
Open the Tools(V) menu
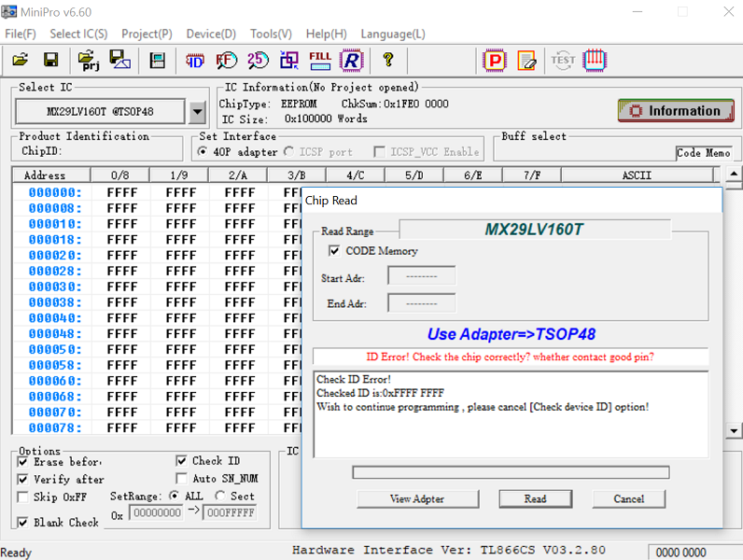click(271, 34)
